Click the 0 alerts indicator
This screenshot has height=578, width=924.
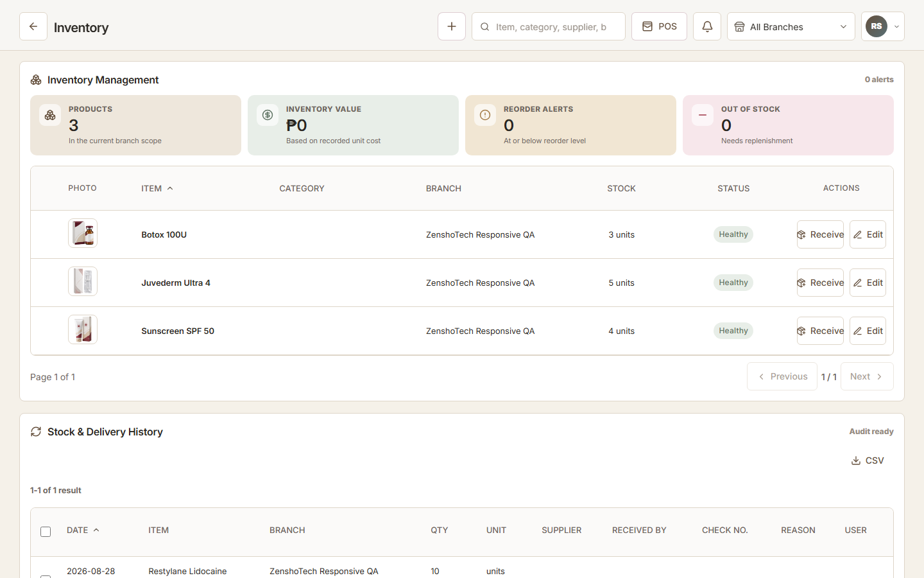pos(879,80)
